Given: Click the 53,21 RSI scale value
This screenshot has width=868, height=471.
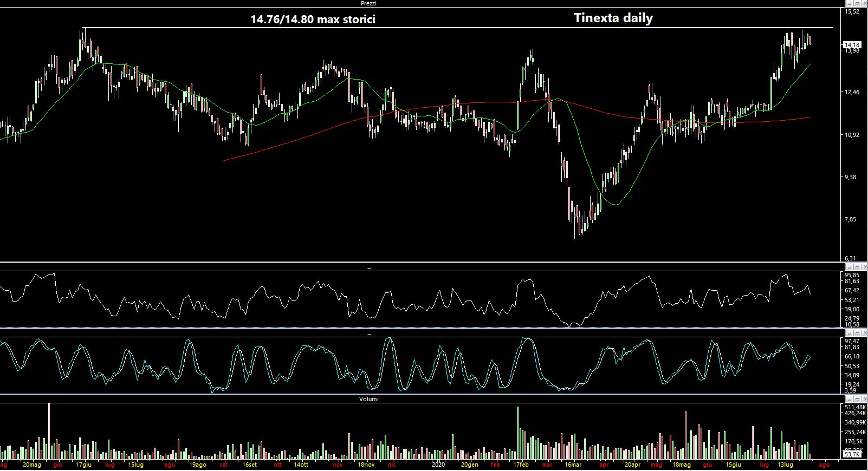Looking at the screenshot, I should 852,300.
